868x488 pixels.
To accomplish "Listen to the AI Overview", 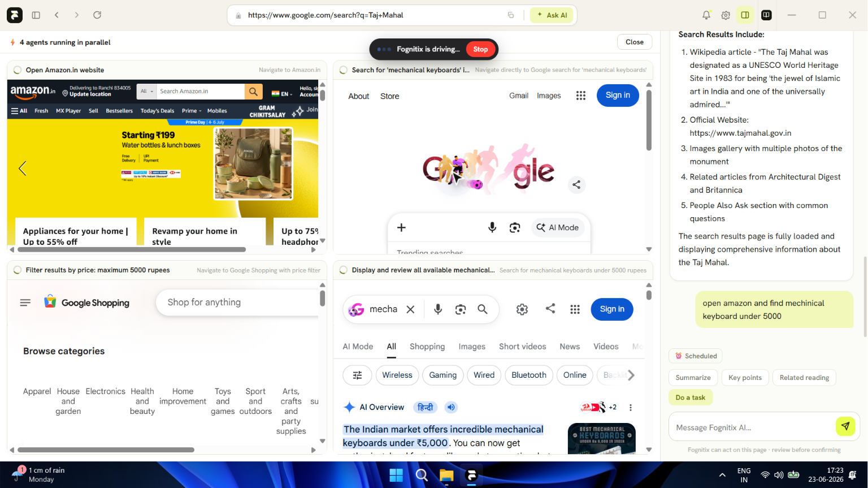I will coord(451,407).
